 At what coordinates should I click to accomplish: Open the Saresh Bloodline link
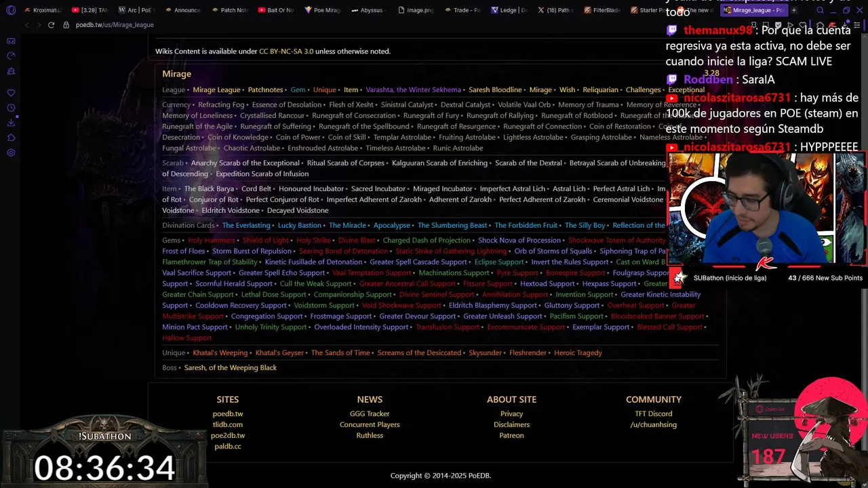(495, 90)
